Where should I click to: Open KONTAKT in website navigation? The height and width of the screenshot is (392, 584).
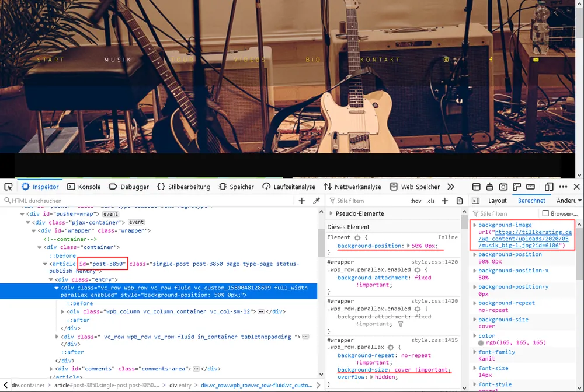(x=380, y=60)
